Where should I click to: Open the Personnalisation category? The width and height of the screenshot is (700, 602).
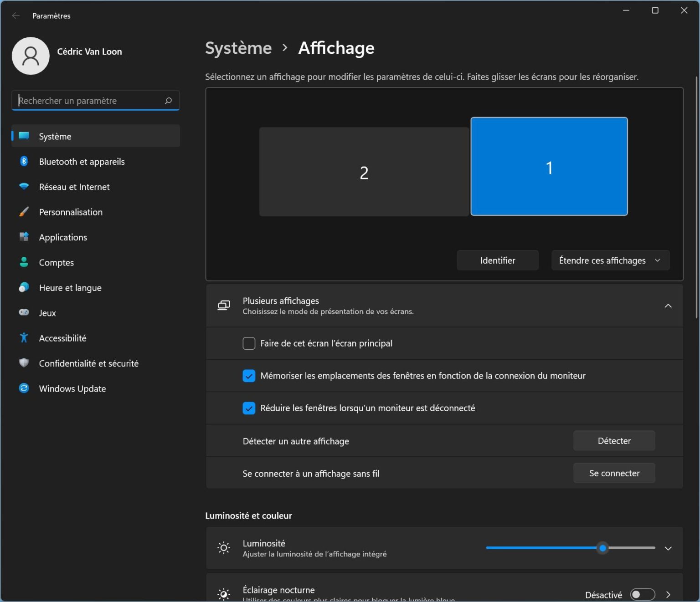[x=96, y=212]
